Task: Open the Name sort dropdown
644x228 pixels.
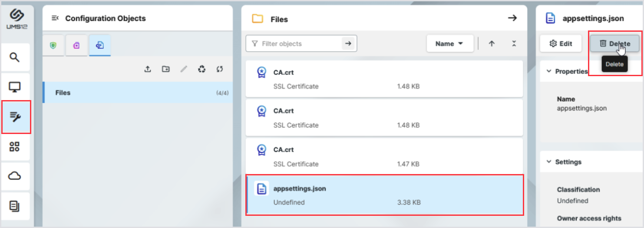Action: pyautogui.click(x=449, y=44)
